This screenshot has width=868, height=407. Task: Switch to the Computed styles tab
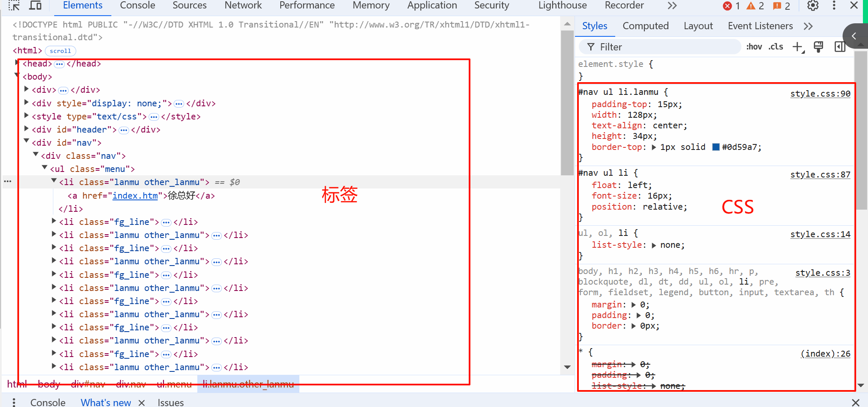point(645,26)
